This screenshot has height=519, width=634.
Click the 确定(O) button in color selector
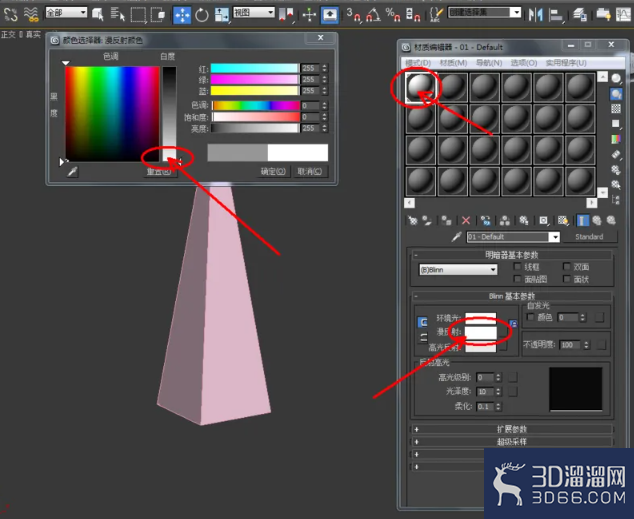(x=273, y=171)
